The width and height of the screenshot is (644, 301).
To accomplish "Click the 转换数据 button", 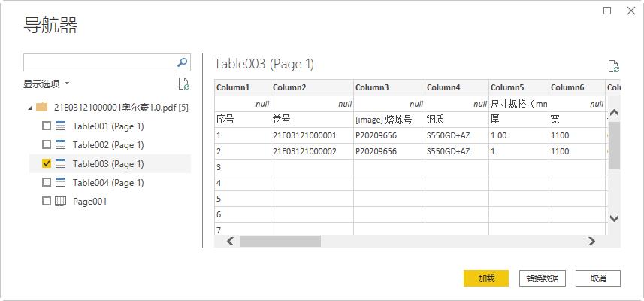I will click(x=542, y=278).
